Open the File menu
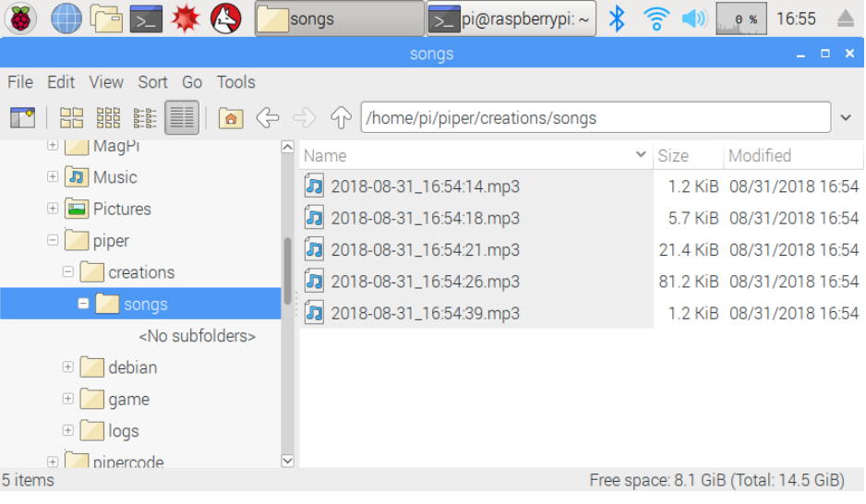Image resolution: width=866 pixels, height=504 pixels. tap(20, 82)
